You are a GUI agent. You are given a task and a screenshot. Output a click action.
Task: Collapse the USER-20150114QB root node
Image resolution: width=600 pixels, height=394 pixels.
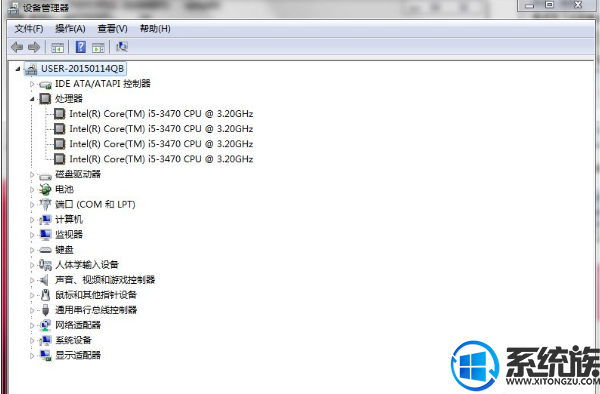18,69
